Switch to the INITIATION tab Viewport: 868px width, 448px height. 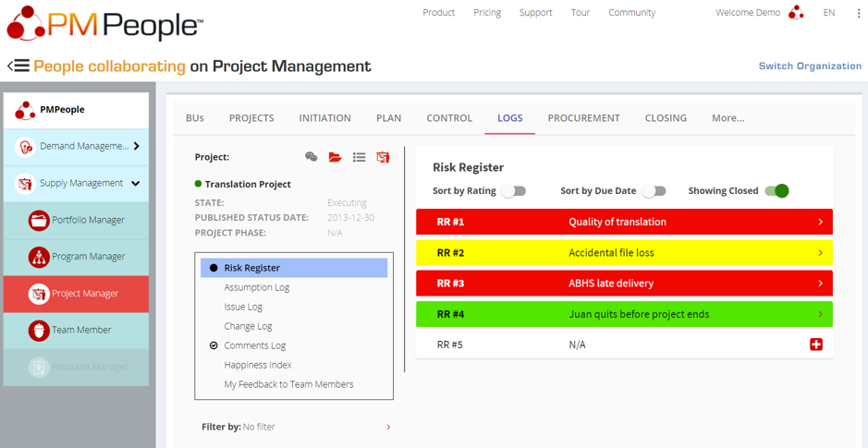[x=325, y=118]
